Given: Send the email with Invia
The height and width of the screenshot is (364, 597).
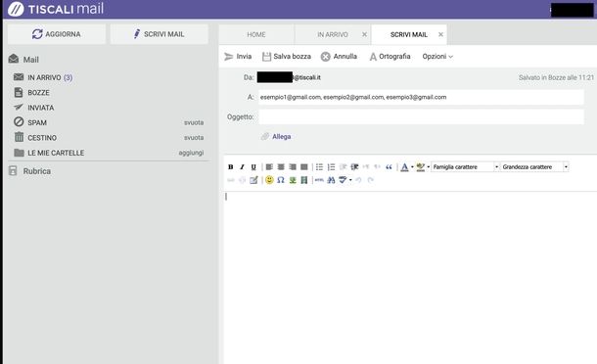Looking at the screenshot, I should (x=238, y=57).
